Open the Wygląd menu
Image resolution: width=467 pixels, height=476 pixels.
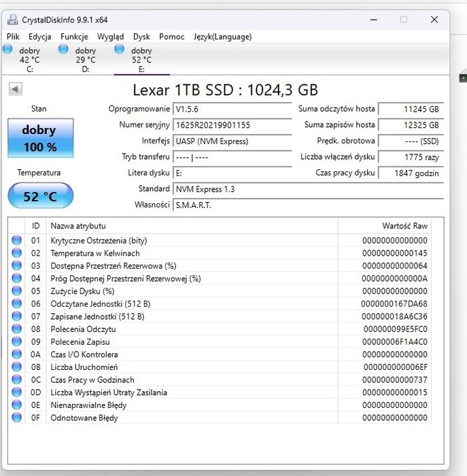(x=110, y=37)
